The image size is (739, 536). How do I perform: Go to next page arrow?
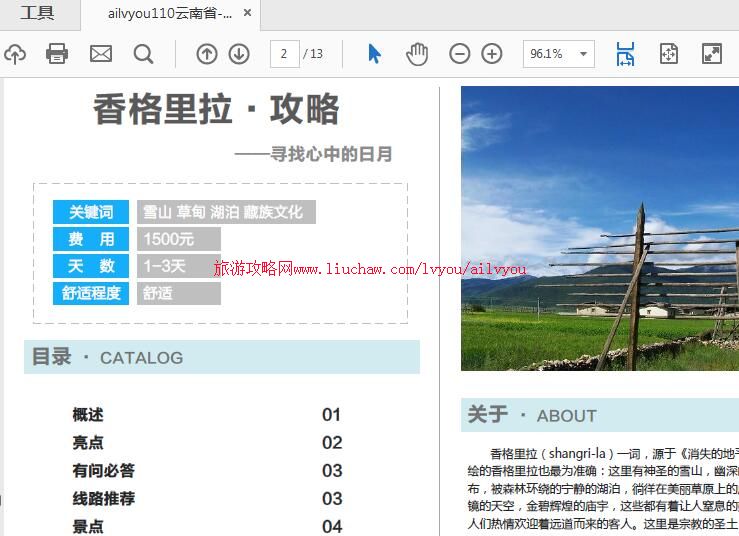point(239,54)
